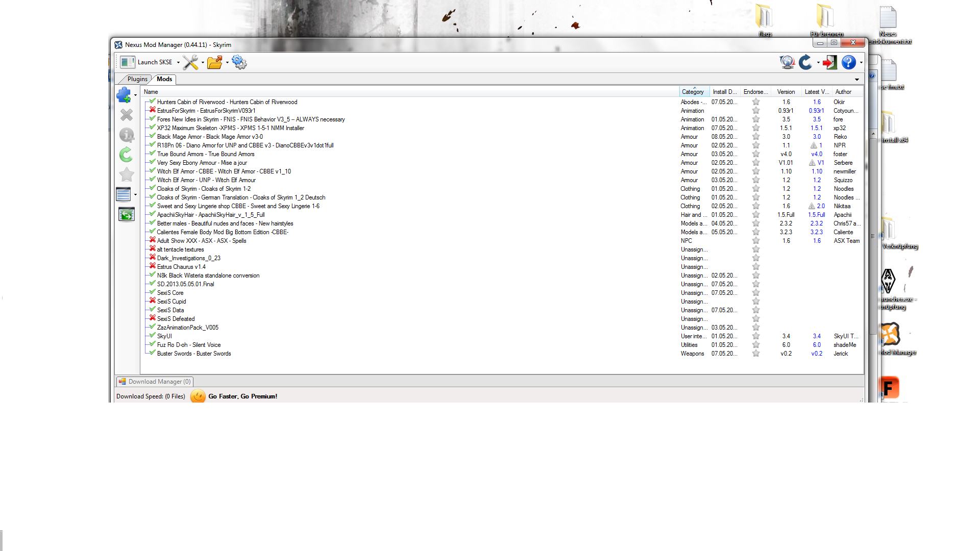
Task: Select the 'ApachiiSkyHair' mod row
Action: coord(503,215)
